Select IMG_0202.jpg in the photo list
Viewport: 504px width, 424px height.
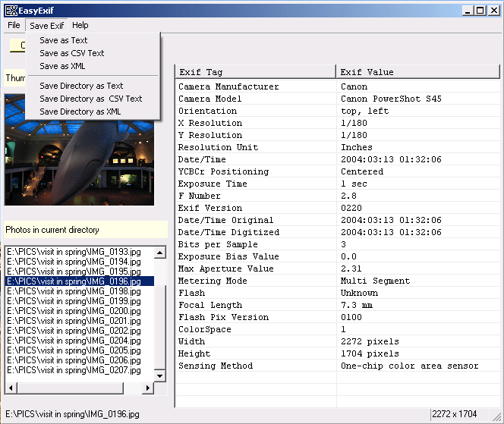[80, 331]
